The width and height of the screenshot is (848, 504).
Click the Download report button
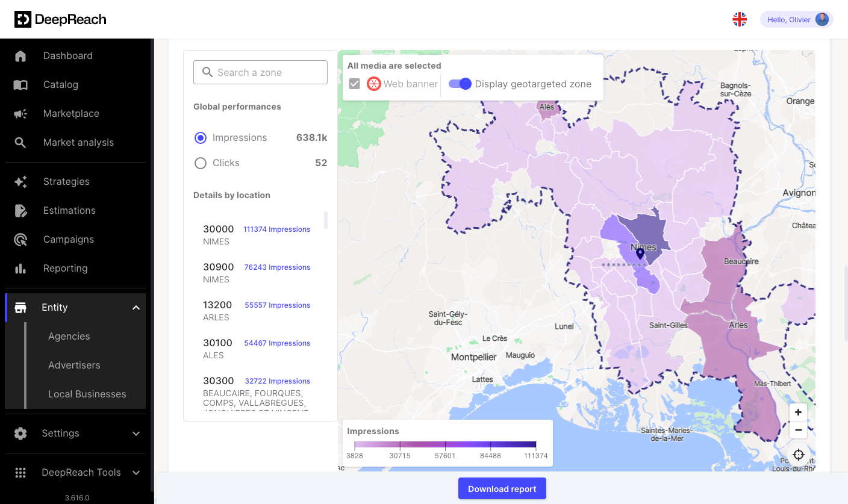tap(502, 488)
